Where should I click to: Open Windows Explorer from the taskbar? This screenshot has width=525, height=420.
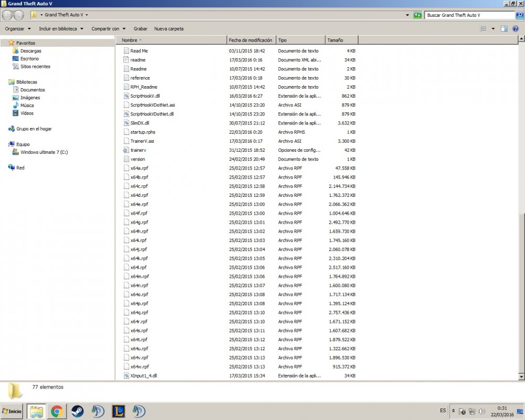click(37, 411)
